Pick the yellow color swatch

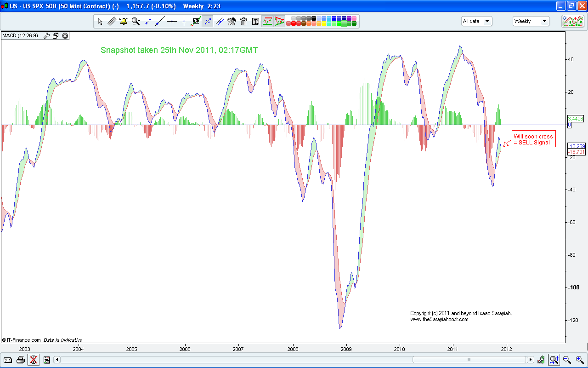click(x=323, y=23)
